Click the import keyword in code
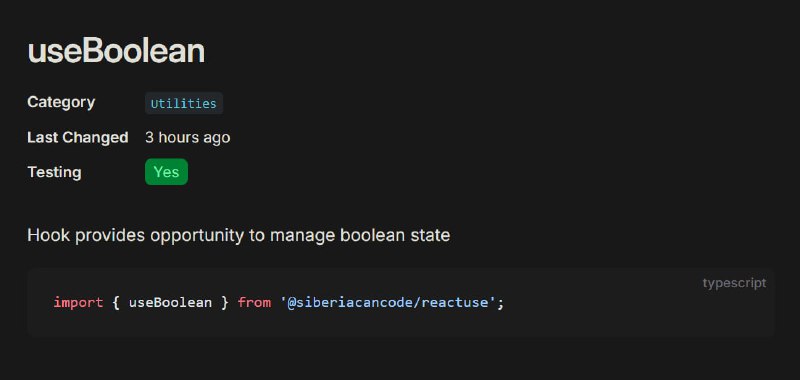 78,302
